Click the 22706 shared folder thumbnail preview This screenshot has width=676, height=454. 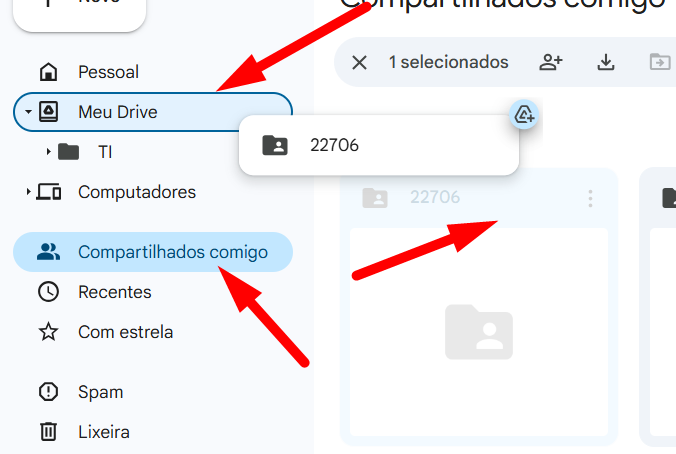[x=478, y=332]
